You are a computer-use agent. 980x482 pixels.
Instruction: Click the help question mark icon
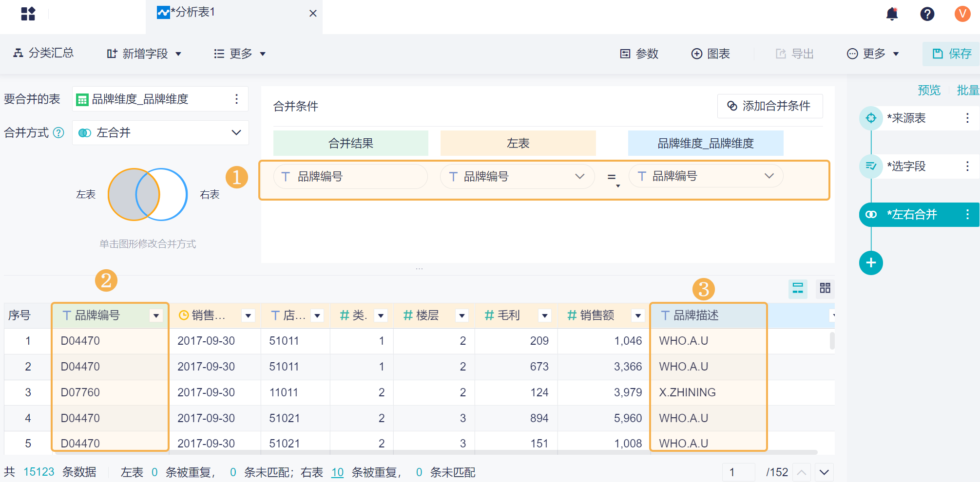tap(927, 14)
